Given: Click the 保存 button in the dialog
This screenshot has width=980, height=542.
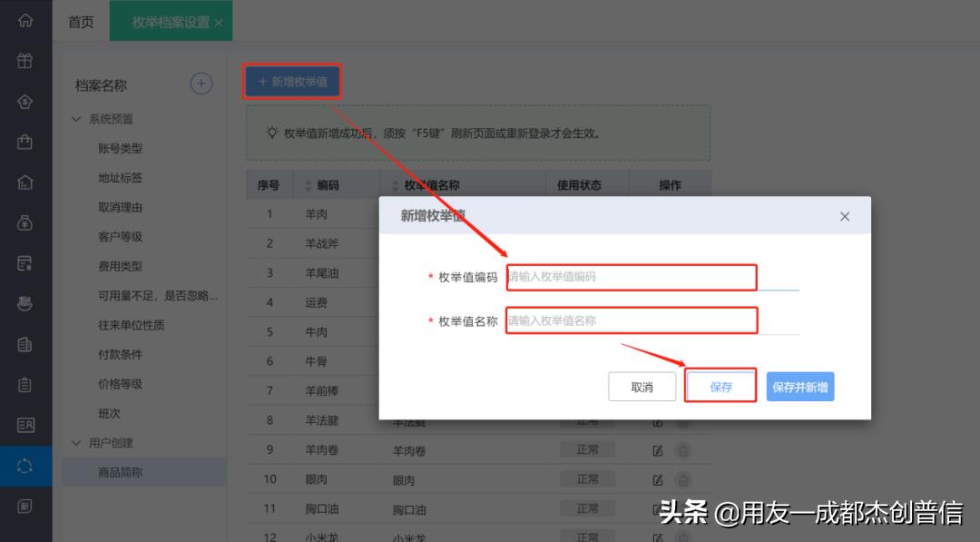Looking at the screenshot, I should tap(720, 386).
